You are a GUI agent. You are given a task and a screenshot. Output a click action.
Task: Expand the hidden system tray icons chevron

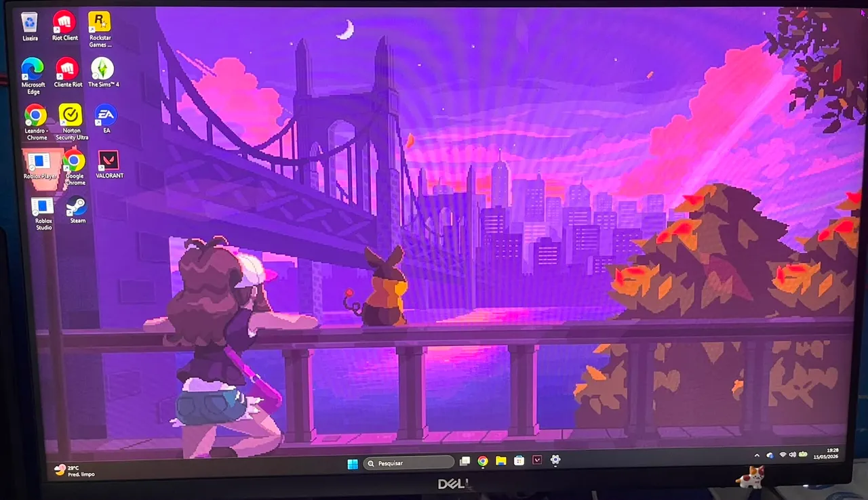(757, 455)
